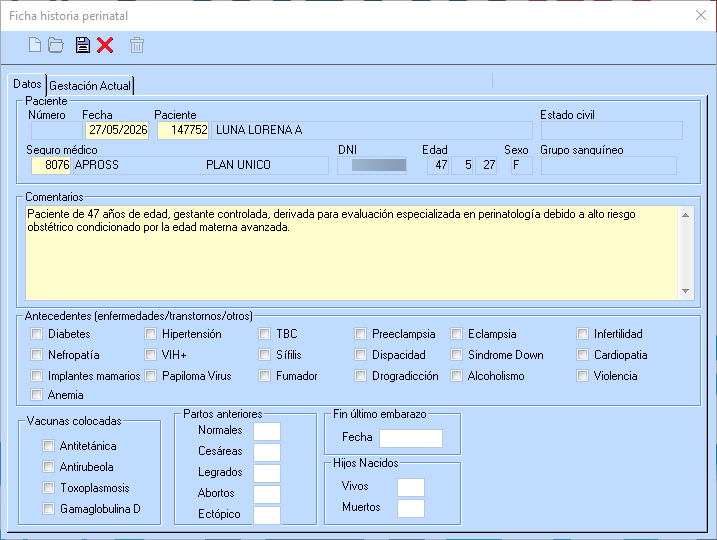Click the Normales partos input box
This screenshot has width=717, height=540.
click(267, 431)
